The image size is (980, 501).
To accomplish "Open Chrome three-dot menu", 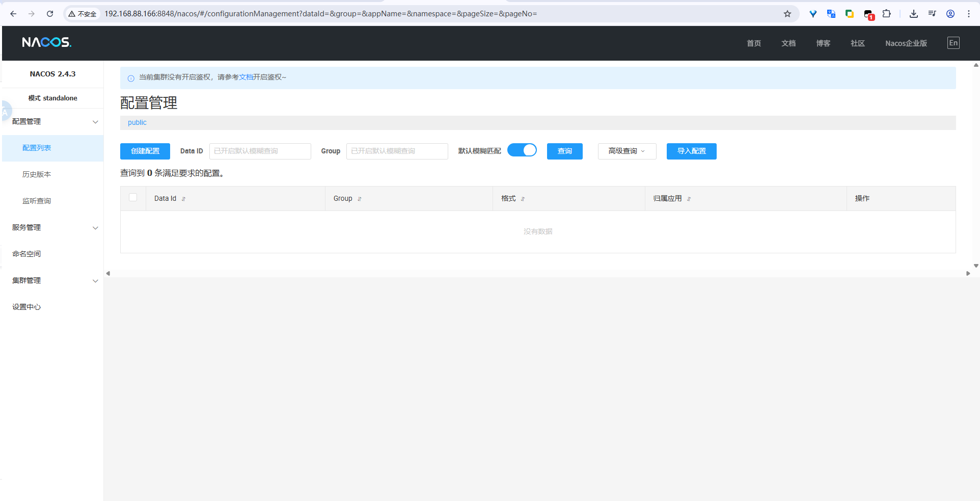I will (969, 14).
